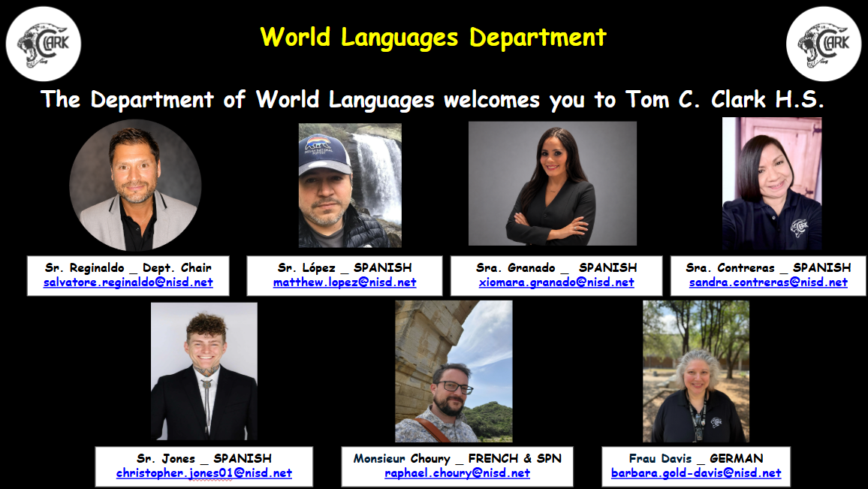The height and width of the screenshot is (489, 868).
Task: Click the 'Sr. López _ SPANISH' label
Action: click(x=345, y=268)
